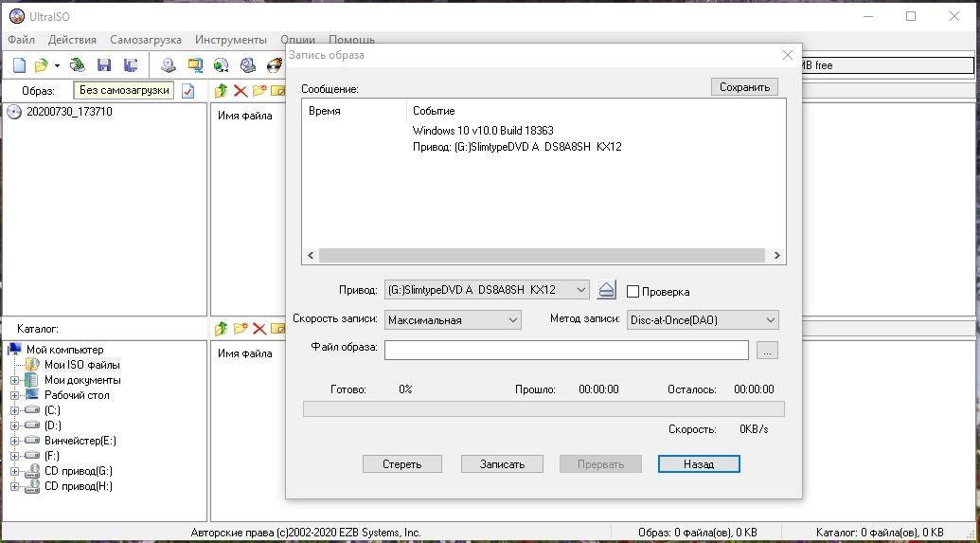Viewport: 980px width, 543px height.
Task: Select Мой компьютер in catalog tree
Action: point(65,350)
